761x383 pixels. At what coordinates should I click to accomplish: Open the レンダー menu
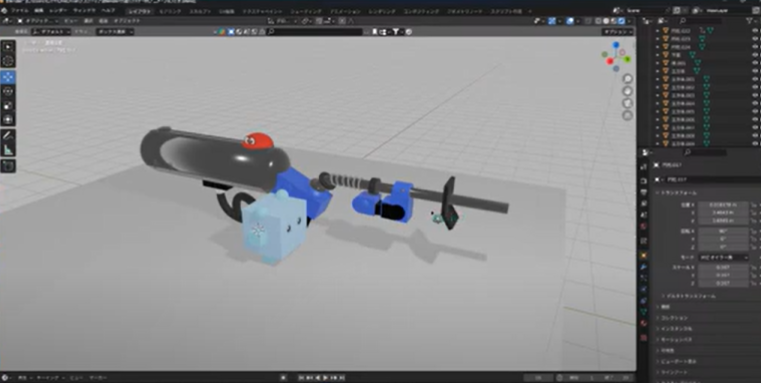[58, 10]
